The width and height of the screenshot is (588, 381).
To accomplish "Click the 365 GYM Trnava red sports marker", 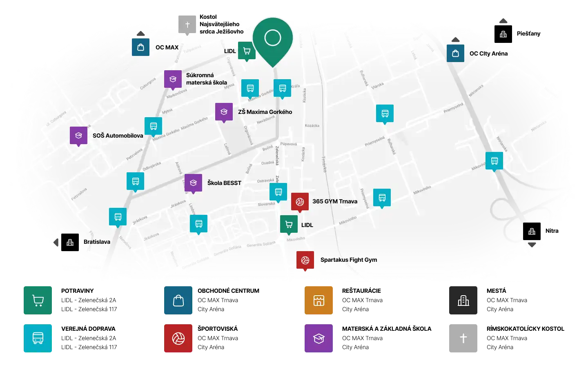I will [x=300, y=202].
